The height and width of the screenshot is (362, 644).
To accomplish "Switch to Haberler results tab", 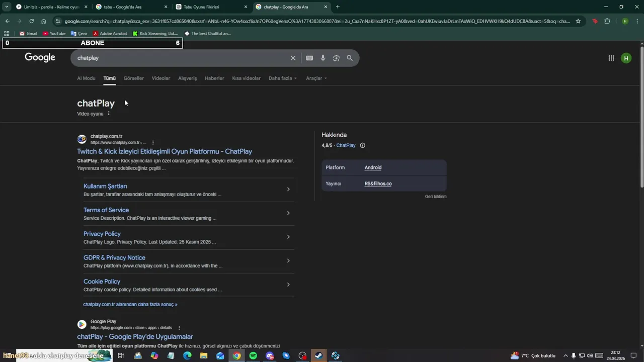I will (x=214, y=78).
